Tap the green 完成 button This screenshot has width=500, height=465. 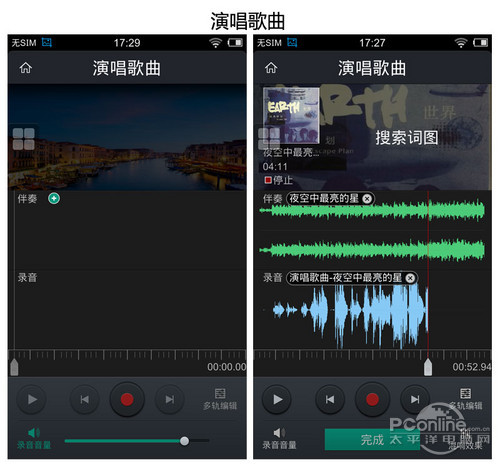pyautogui.click(x=372, y=440)
